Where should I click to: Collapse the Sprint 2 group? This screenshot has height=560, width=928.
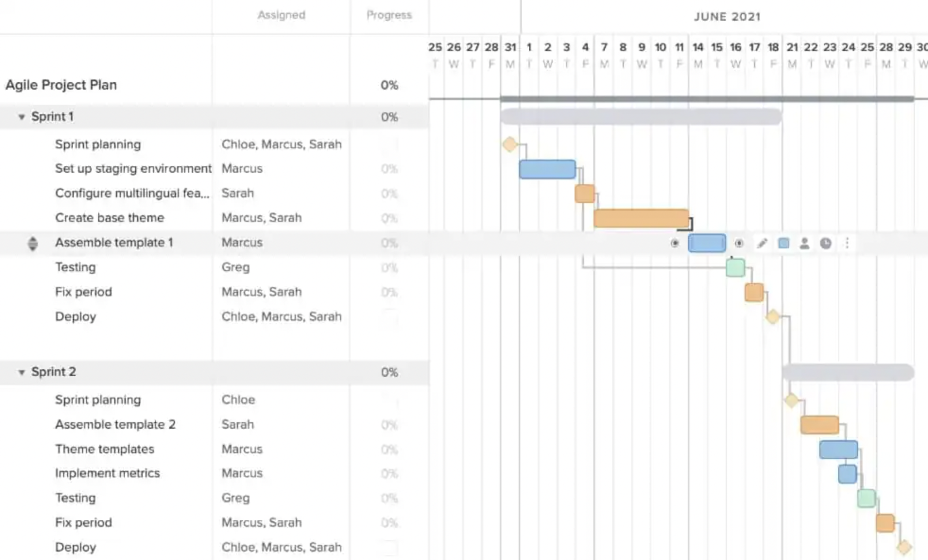(21, 372)
